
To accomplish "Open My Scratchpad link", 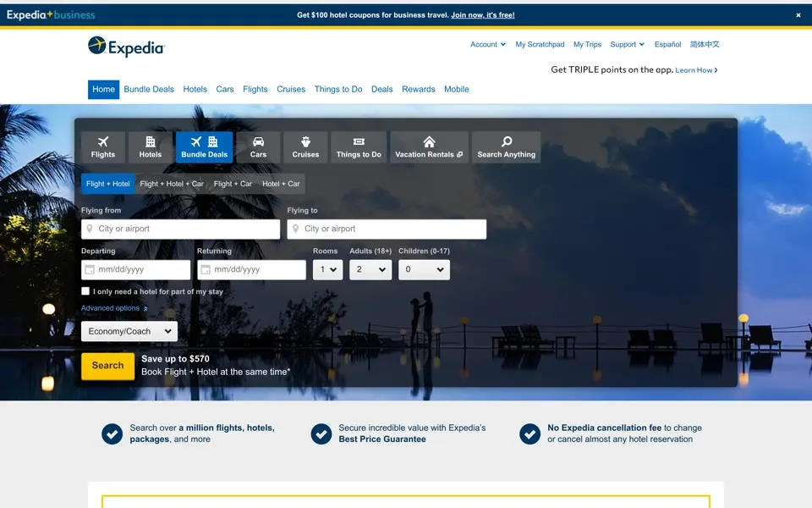I will (540, 45).
